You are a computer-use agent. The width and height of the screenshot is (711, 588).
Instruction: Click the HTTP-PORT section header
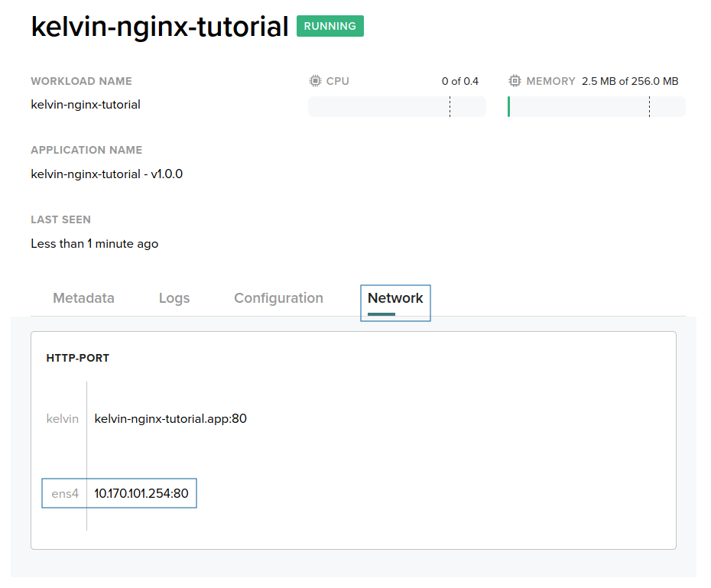(77, 357)
